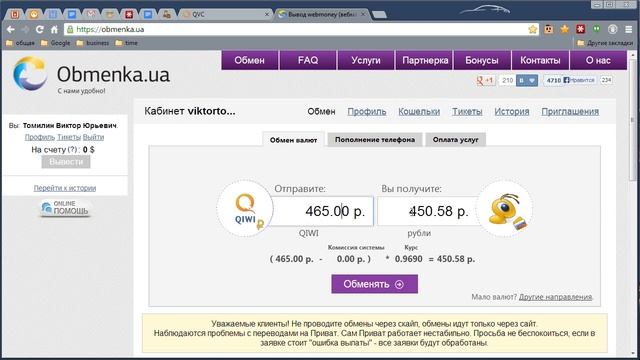The height and width of the screenshot is (360, 640).
Task: Open the time bookmarks folder
Action: coord(127,43)
